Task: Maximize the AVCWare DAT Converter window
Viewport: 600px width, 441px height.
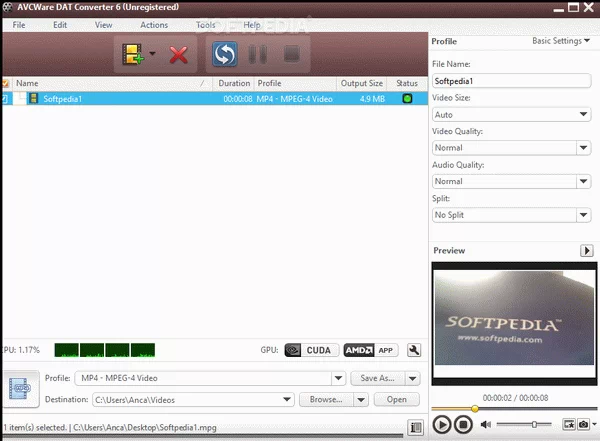Action: pos(573,7)
